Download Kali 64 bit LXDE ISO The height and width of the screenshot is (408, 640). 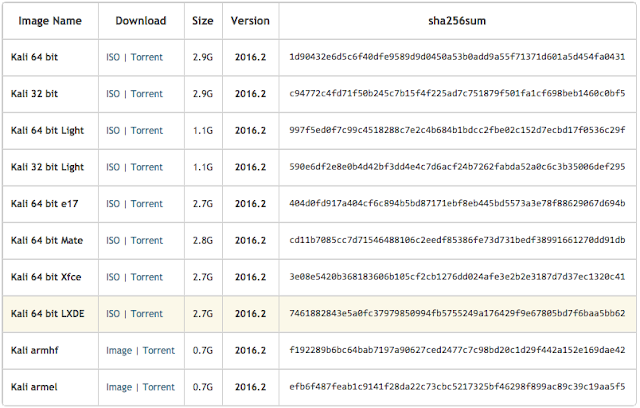point(113,314)
